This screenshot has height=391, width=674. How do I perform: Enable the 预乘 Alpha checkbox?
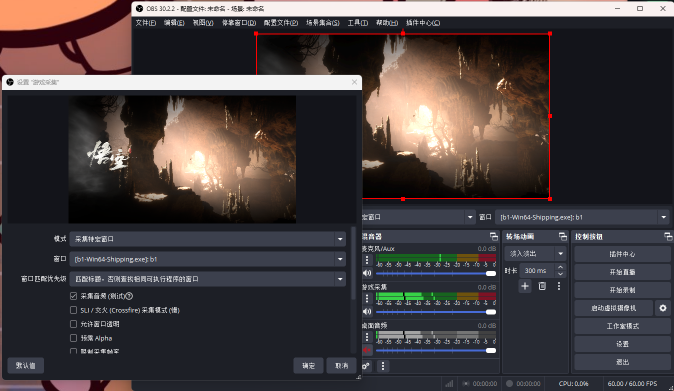coord(74,338)
